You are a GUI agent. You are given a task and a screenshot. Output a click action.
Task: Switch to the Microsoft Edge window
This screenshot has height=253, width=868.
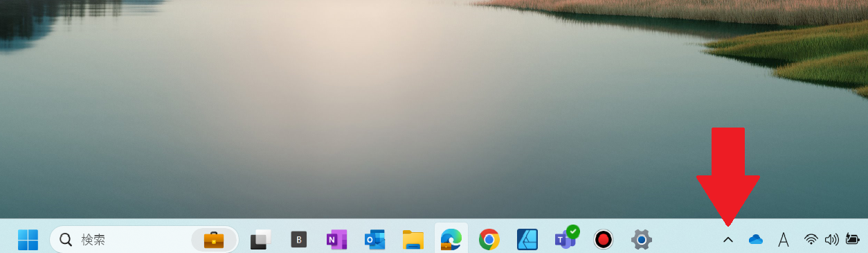pyautogui.click(x=451, y=240)
